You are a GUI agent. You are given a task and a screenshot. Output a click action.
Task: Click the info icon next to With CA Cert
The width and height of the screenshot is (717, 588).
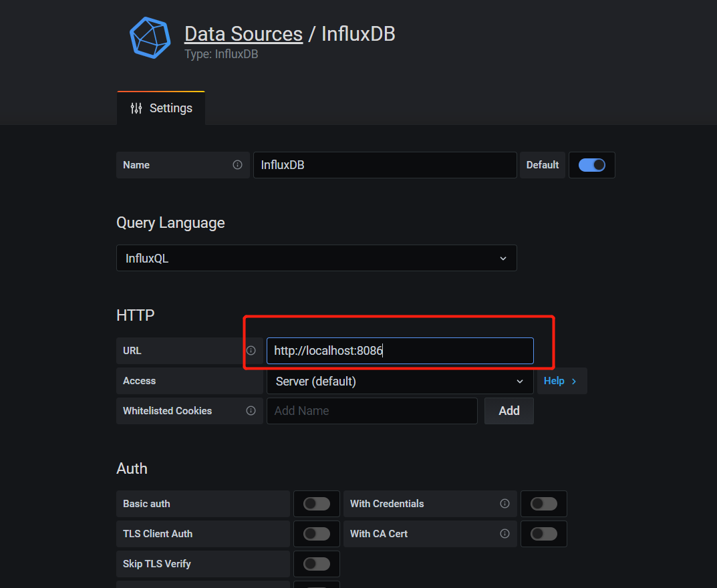point(505,533)
